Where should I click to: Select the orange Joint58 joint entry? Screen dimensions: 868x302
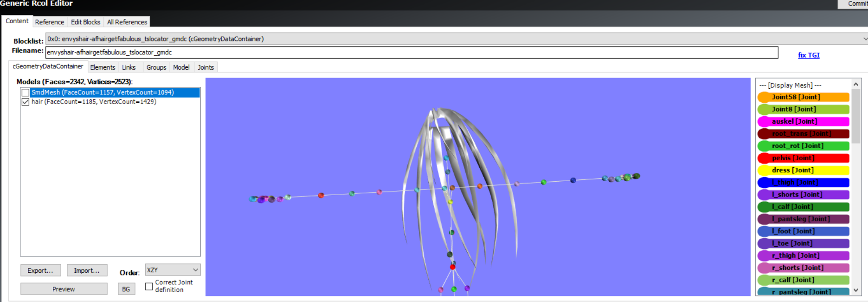(803, 97)
